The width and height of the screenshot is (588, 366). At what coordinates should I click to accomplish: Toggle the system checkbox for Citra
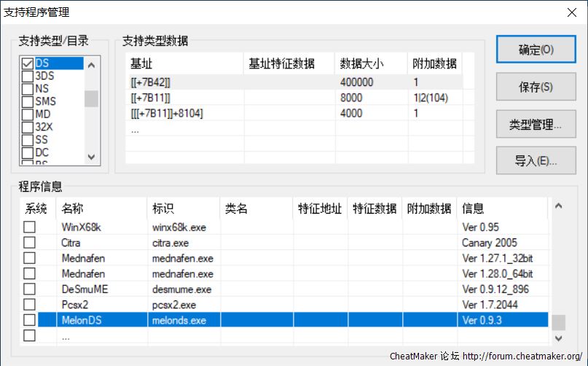coord(29,243)
